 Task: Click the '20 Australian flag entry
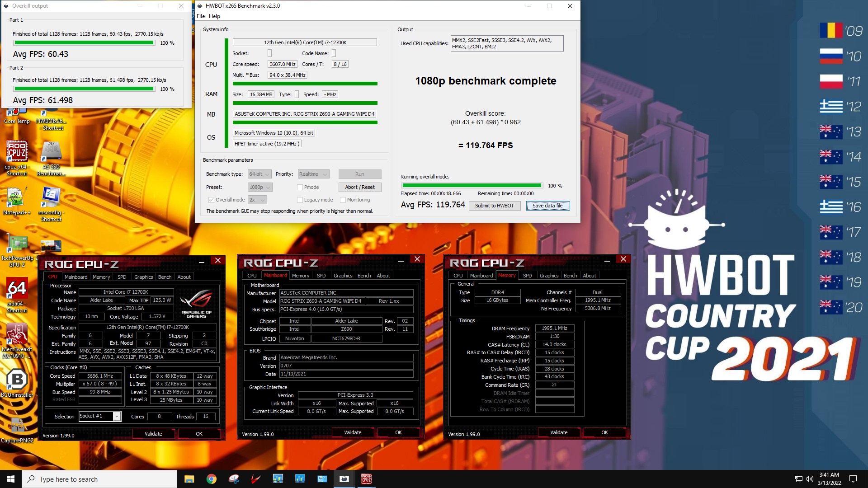tap(841, 308)
